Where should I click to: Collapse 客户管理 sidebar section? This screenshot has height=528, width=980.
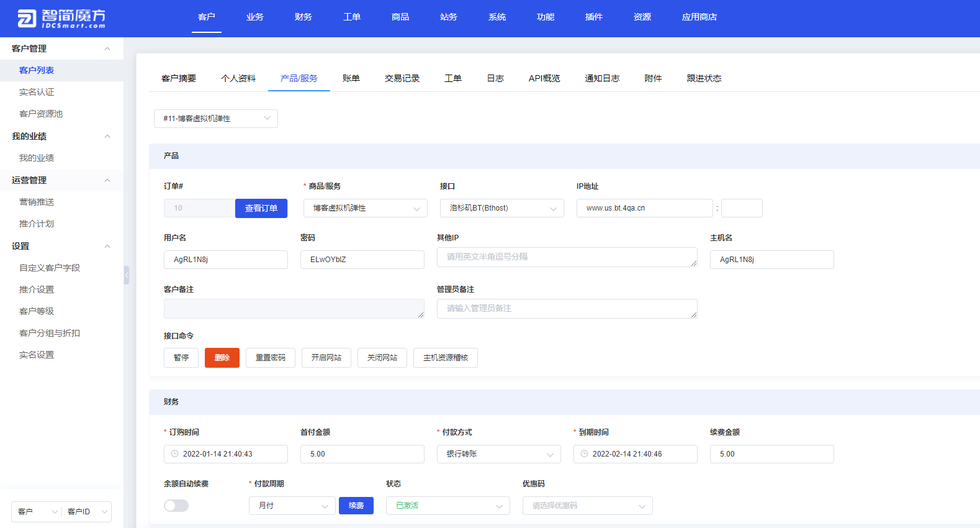point(107,48)
